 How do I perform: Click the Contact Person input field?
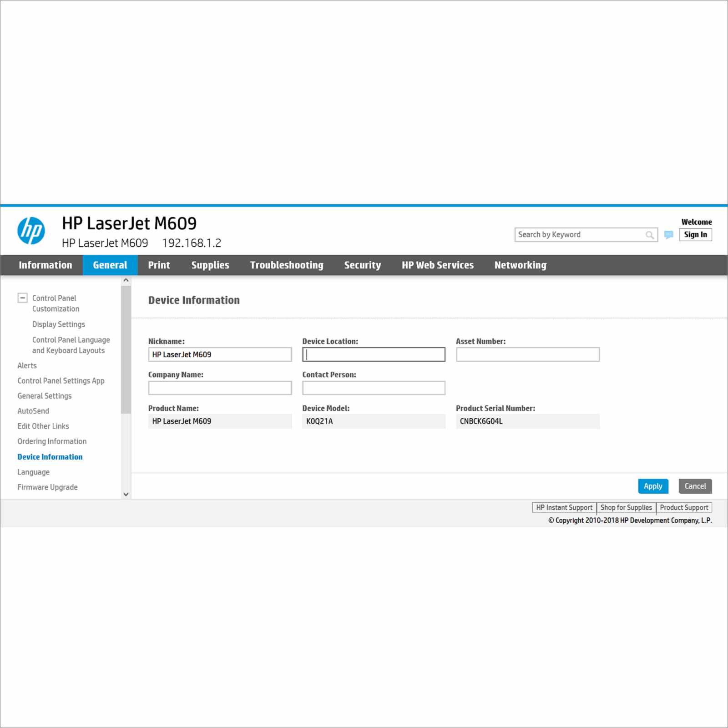point(374,388)
